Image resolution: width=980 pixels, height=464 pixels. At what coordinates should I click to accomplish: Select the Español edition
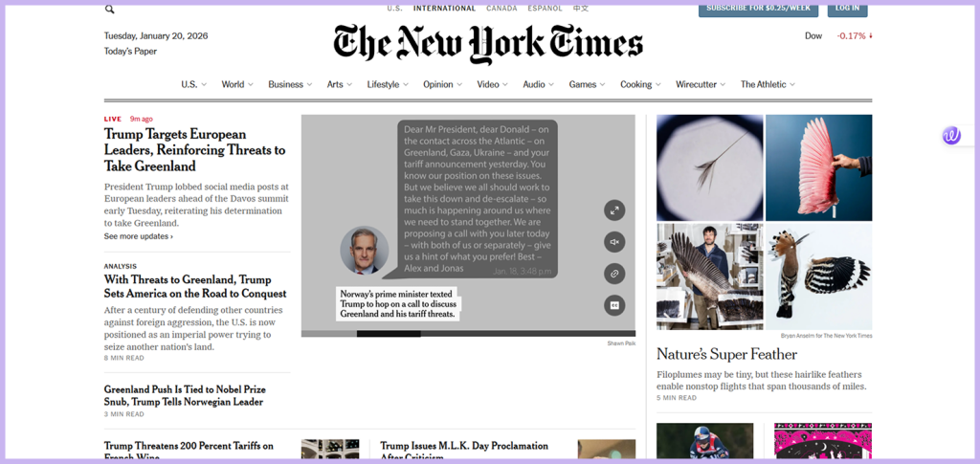click(545, 9)
